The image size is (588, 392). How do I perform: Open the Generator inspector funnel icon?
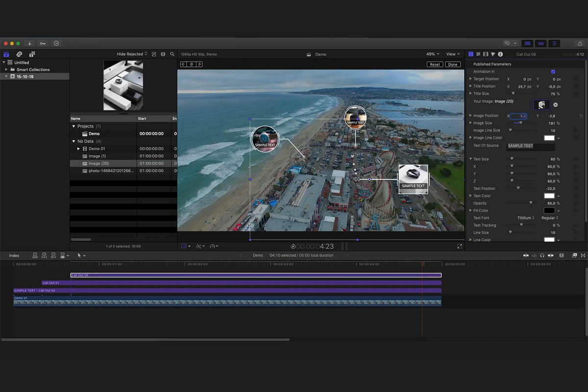[493, 54]
